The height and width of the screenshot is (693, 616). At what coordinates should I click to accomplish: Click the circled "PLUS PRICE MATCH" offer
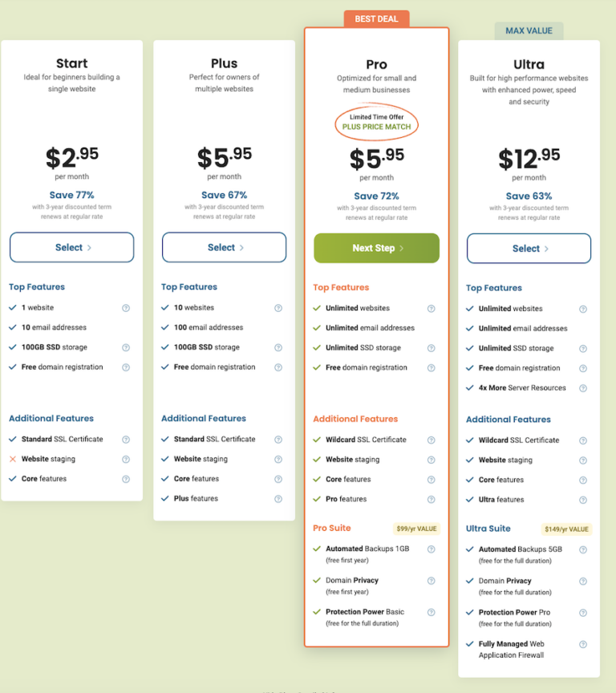(376, 123)
